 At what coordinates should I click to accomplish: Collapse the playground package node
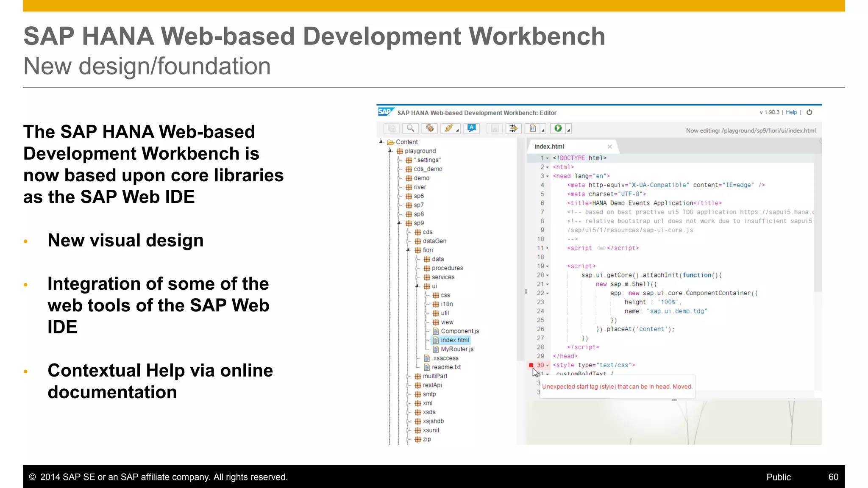pos(390,151)
